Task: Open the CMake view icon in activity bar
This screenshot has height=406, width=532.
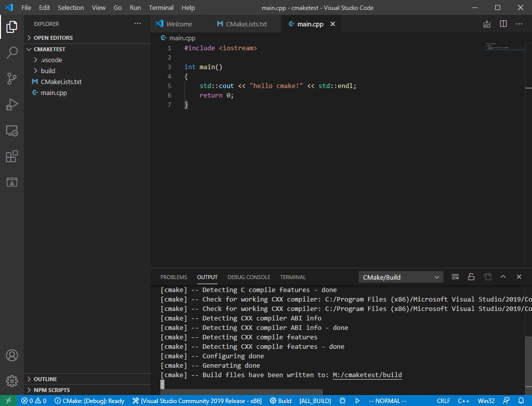Action: (x=12, y=182)
